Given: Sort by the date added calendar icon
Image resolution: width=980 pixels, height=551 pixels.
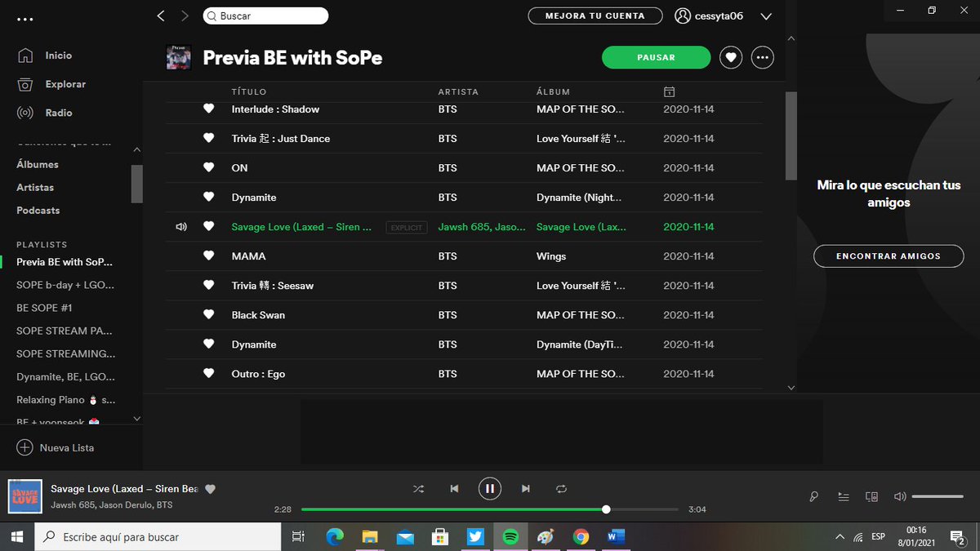Looking at the screenshot, I should click(x=669, y=91).
